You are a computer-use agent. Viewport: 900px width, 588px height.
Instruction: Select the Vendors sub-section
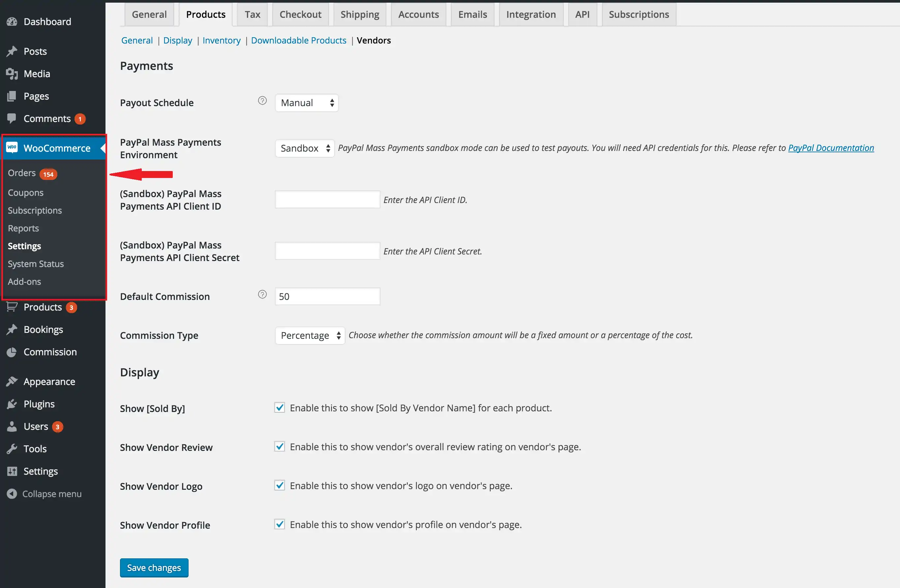(x=374, y=41)
